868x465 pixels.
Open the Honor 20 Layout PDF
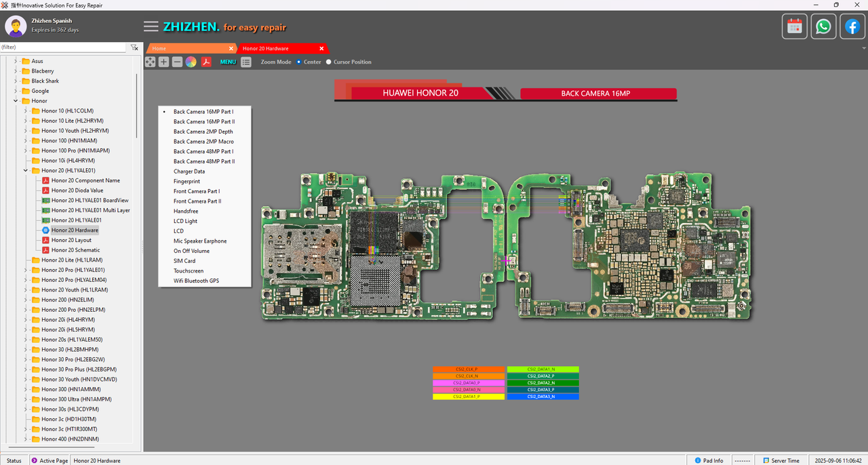click(x=71, y=240)
